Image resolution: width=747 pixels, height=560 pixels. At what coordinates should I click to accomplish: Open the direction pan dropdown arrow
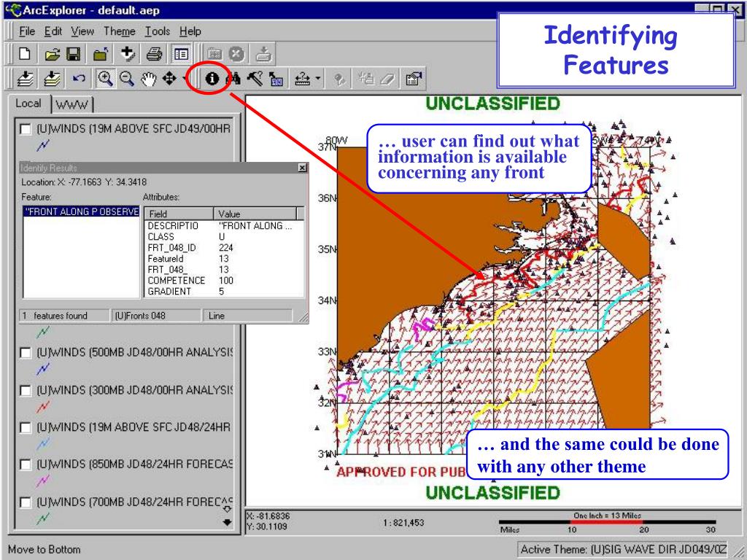pos(185,79)
